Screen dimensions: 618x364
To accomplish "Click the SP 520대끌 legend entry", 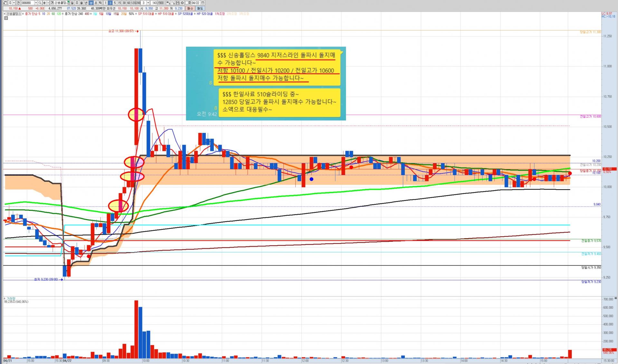I will (x=185, y=14).
